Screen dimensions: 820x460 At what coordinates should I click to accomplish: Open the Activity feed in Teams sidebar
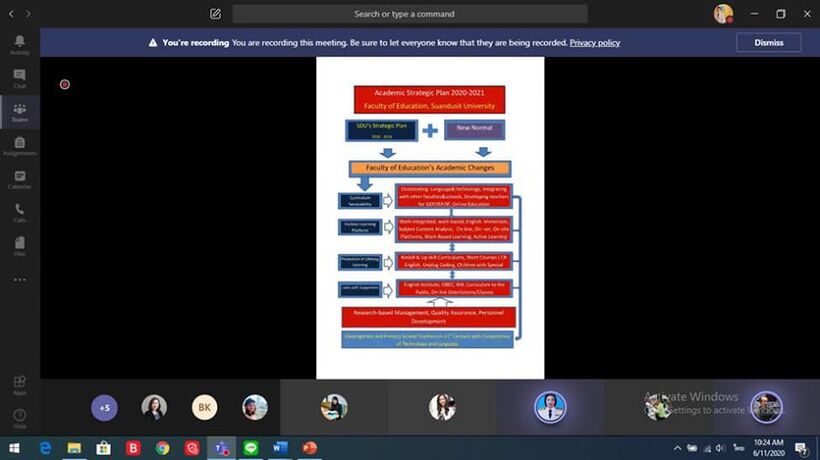pos(19,45)
